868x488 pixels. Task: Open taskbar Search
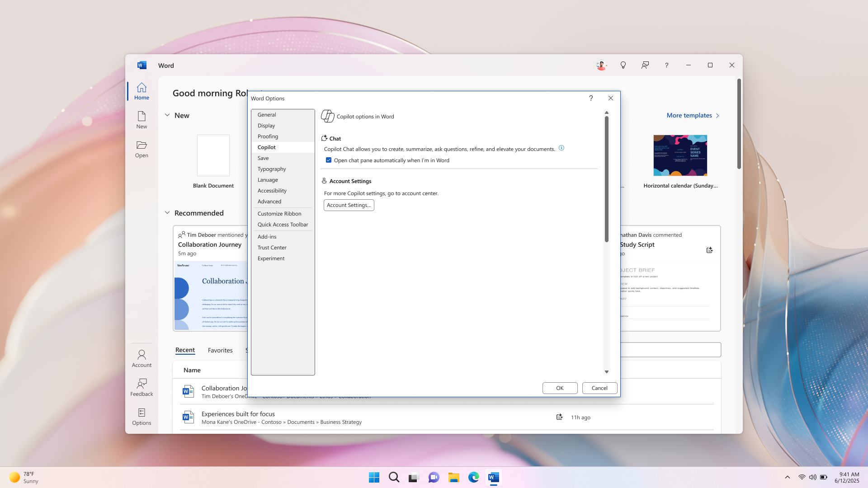pyautogui.click(x=394, y=477)
